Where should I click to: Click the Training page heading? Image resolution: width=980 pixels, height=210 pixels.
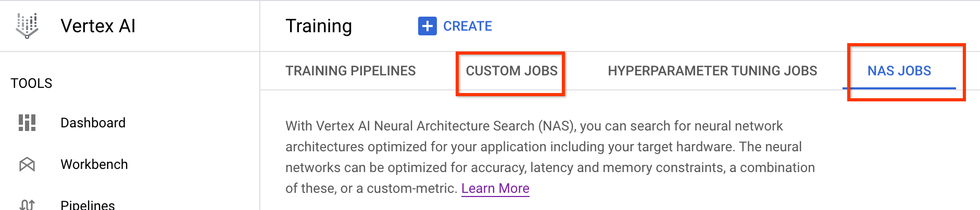[x=319, y=26]
